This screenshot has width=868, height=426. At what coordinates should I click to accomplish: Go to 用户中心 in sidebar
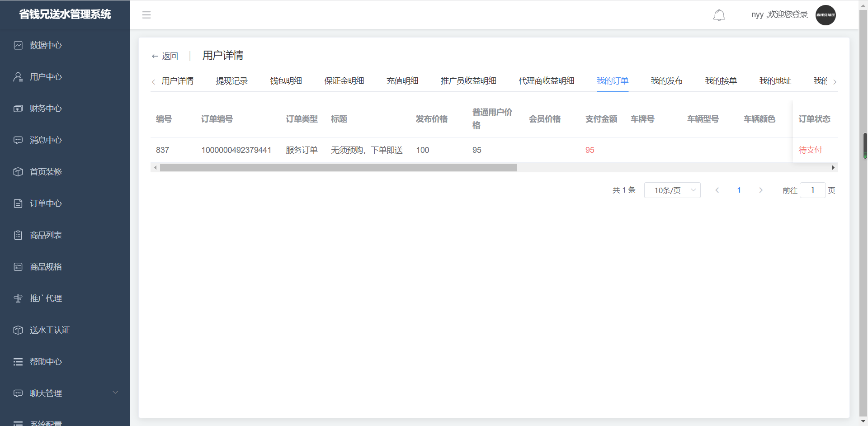coord(46,77)
